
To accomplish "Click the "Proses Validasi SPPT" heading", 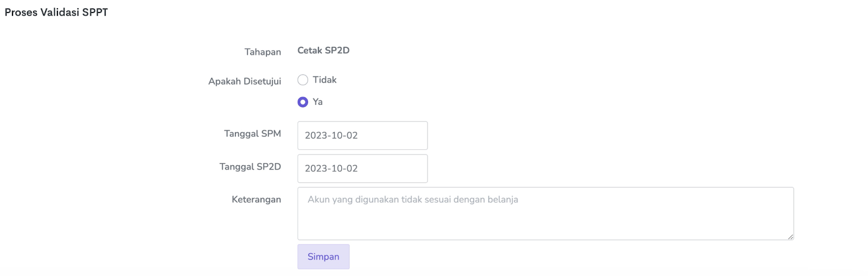I will [56, 12].
